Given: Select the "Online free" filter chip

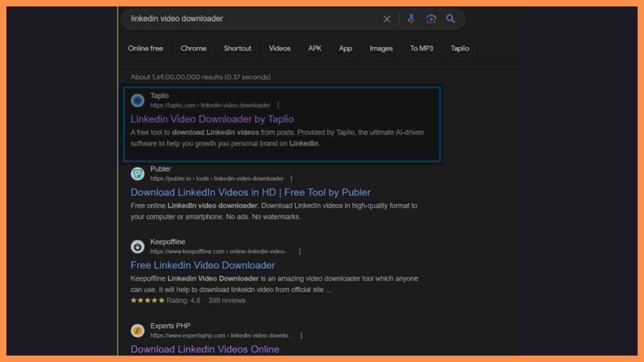Looking at the screenshot, I should pos(145,48).
